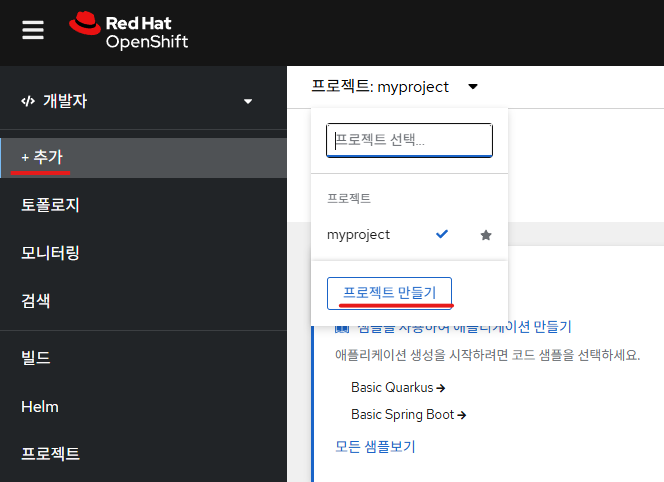Click the arrow icon after Basic Spring Boot
The height and width of the screenshot is (482, 664).
pos(462,415)
